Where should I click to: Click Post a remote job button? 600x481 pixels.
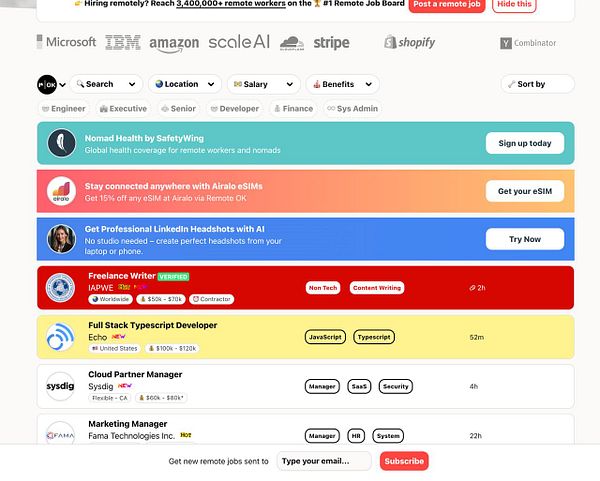click(447, 5)
